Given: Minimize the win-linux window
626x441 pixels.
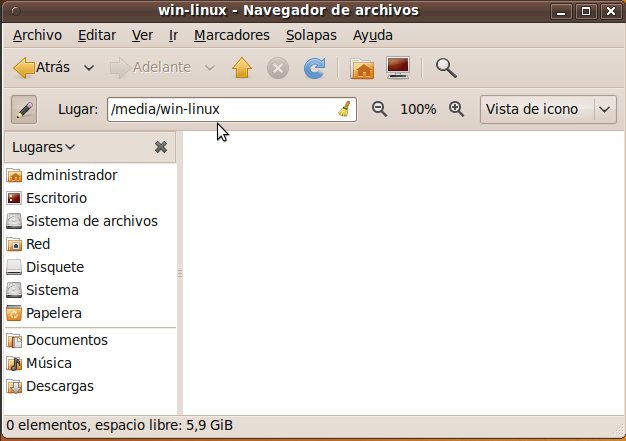Looking at the screenshot, I should click(x=561, y=11).
